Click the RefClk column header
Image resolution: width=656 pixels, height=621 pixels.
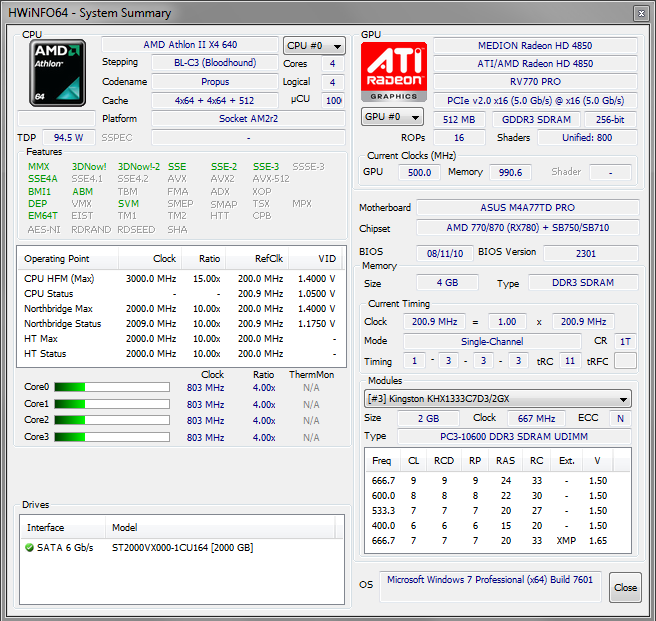point(257,259)
